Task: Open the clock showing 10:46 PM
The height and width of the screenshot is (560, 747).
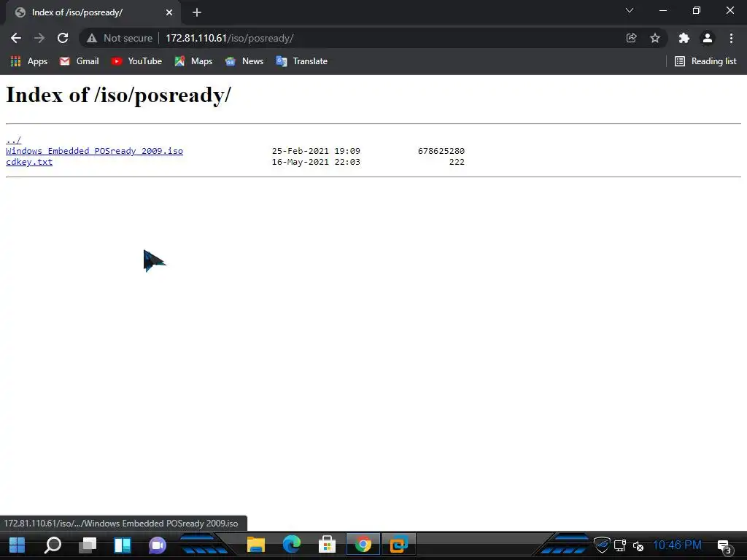Action: point(677,545)
